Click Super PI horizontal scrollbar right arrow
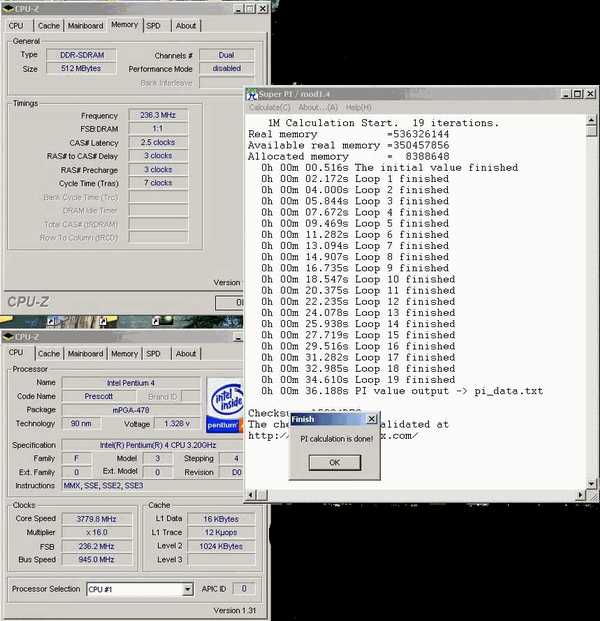600x621 pixels. coord(581,495)
